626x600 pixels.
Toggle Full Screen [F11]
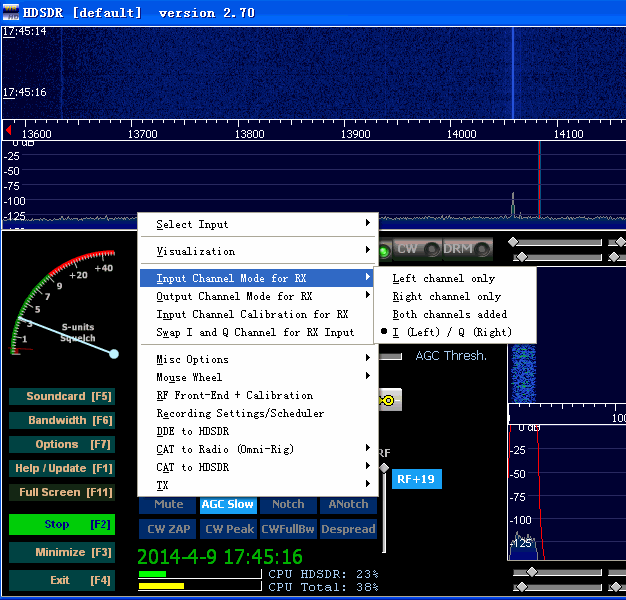[x=62, y=492]
